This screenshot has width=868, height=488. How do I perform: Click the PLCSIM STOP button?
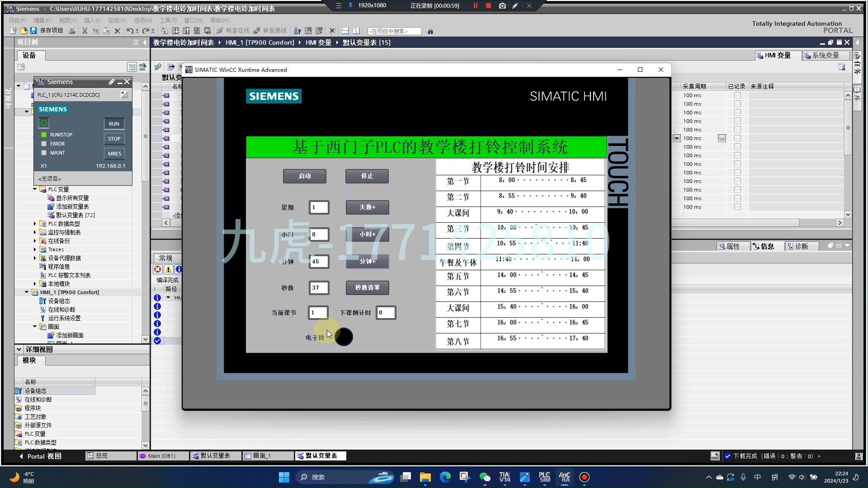(x=114, y=139)
